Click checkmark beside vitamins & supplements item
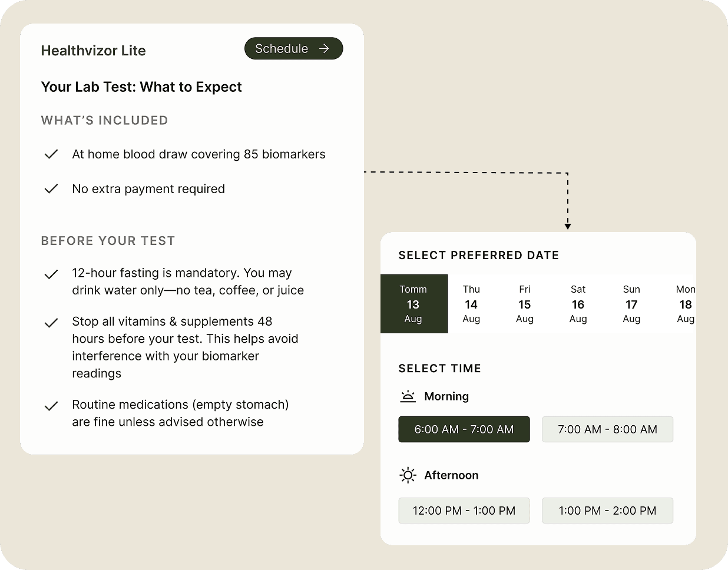The height and width of the screenshot is (570, 728). point(51,323)
